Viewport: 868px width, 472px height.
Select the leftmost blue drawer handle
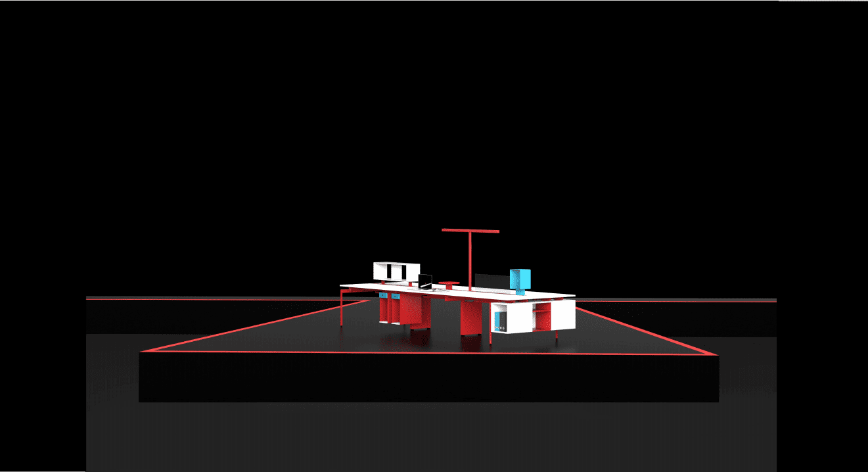(383, 296)
